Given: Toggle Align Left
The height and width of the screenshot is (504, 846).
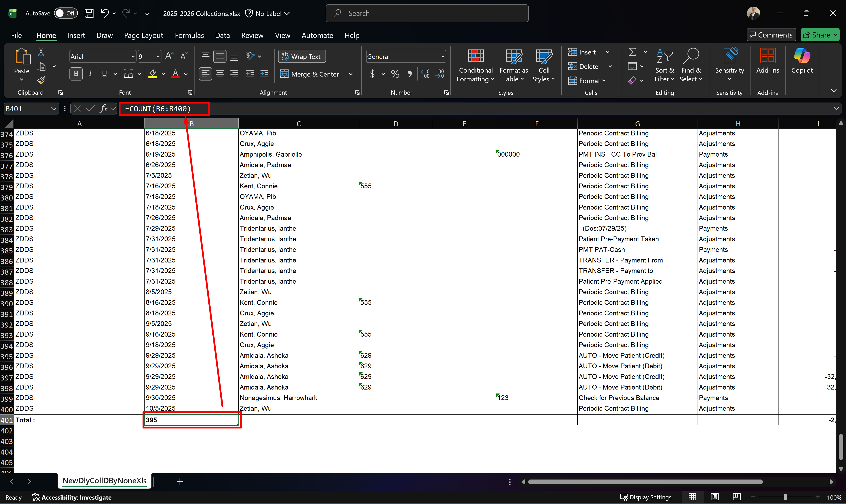Looking at the screenshot, I should [205, 74].
